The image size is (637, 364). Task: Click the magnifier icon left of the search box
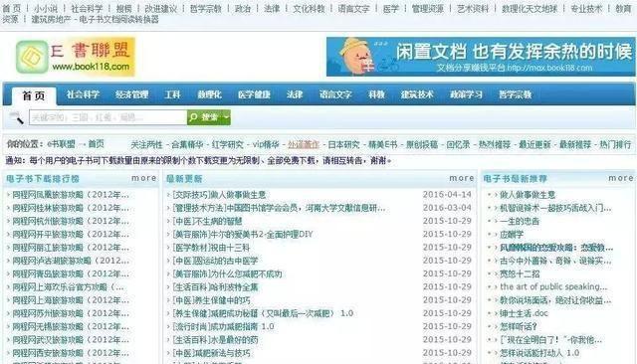(x=16, y=117)
